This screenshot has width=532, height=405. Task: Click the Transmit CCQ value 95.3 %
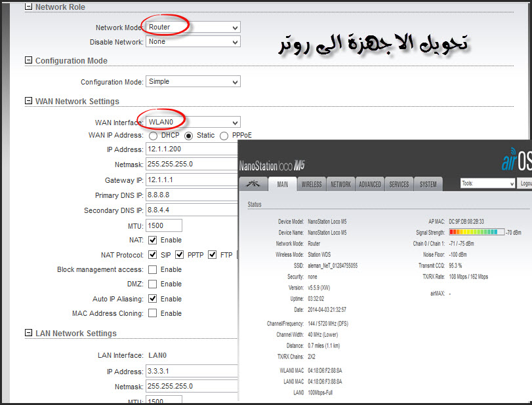pyautogui.click(x=455, y=265)
